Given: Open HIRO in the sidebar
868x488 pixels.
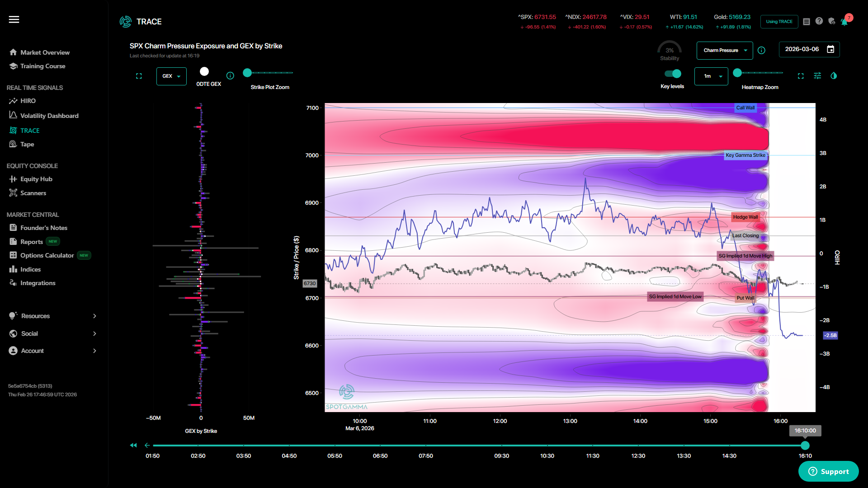Looking at the screenshot, I should coord(28,101).
